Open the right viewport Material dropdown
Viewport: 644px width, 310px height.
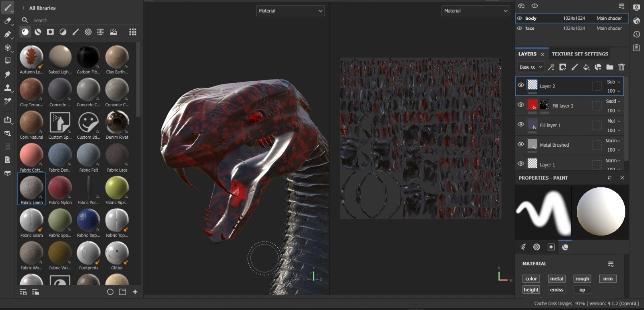click(476, 11)
